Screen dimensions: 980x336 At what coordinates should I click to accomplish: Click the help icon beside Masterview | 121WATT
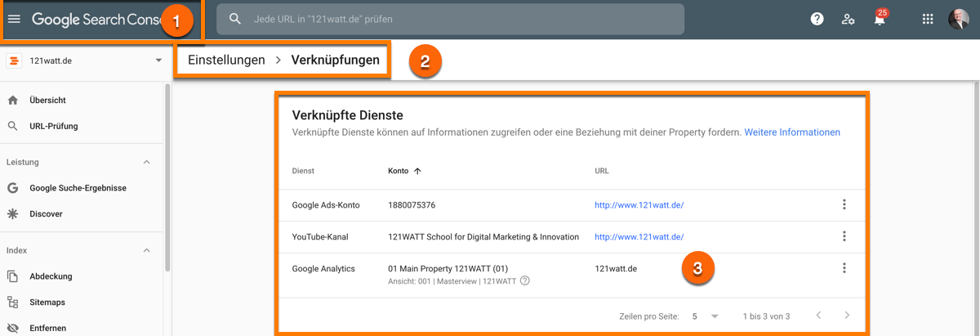pos(525,281)
